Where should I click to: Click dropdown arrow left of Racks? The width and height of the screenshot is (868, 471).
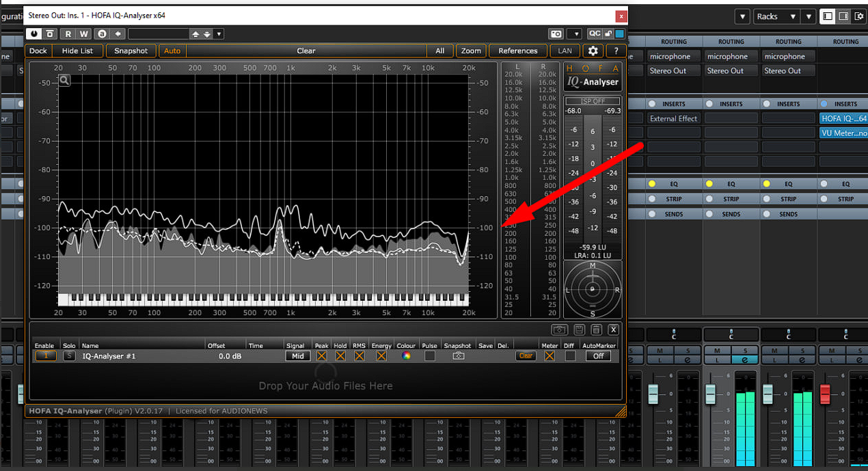[742, 16]
